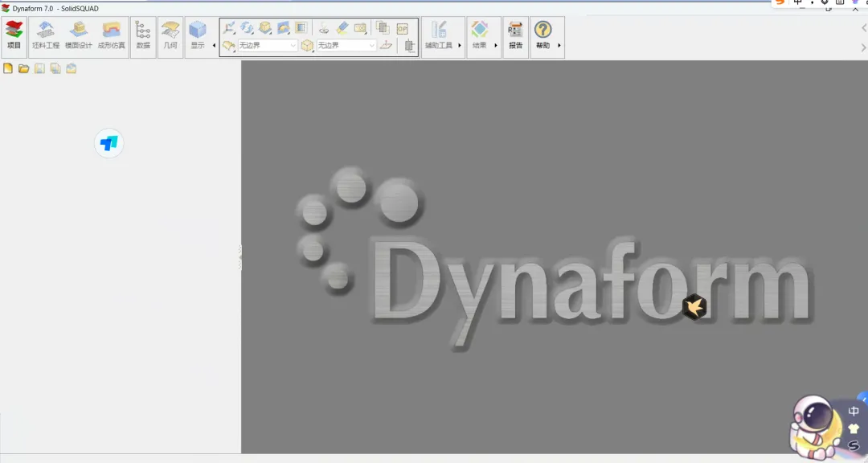Create a new project file
Viewport: 868px width, 463px height.
[x=8, y=68]
